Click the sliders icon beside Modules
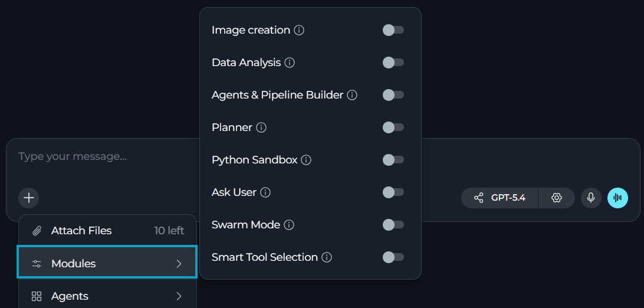The image size is (644, 308). pyautogui.click(x=37, y=264)
